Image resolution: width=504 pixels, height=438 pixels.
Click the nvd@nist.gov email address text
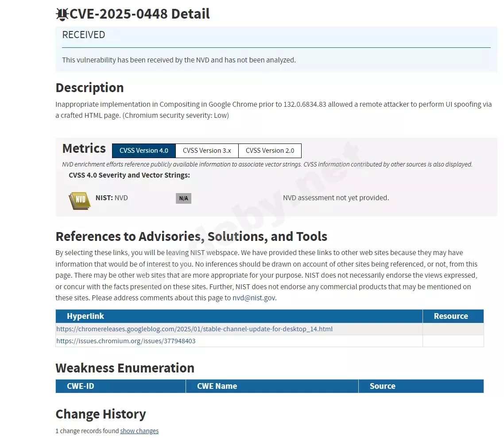click(254, 298)
